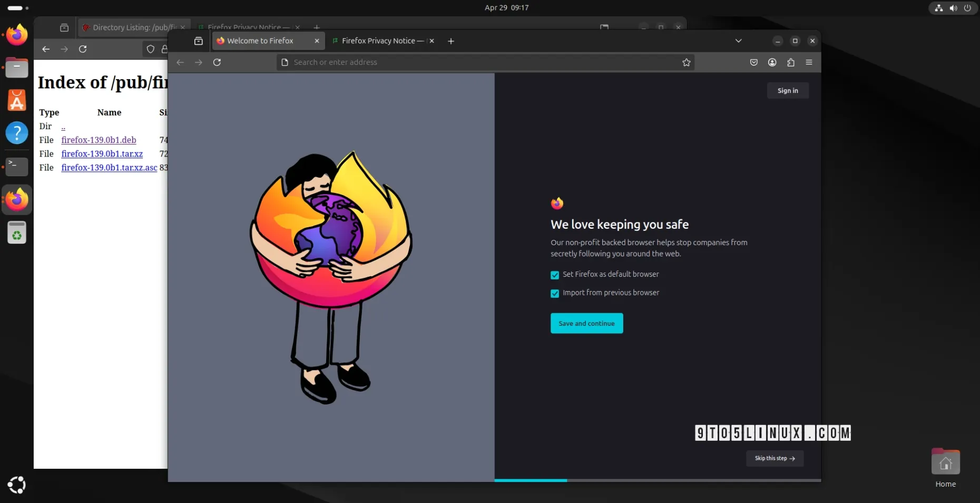Click the Activities workspace indicator
This screenshot has height=503, width=980.
(x=18, y=8)
